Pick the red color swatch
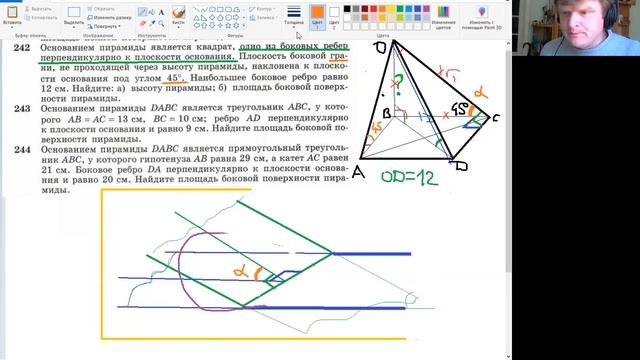The image size is (640, 360). pos(373,9)
